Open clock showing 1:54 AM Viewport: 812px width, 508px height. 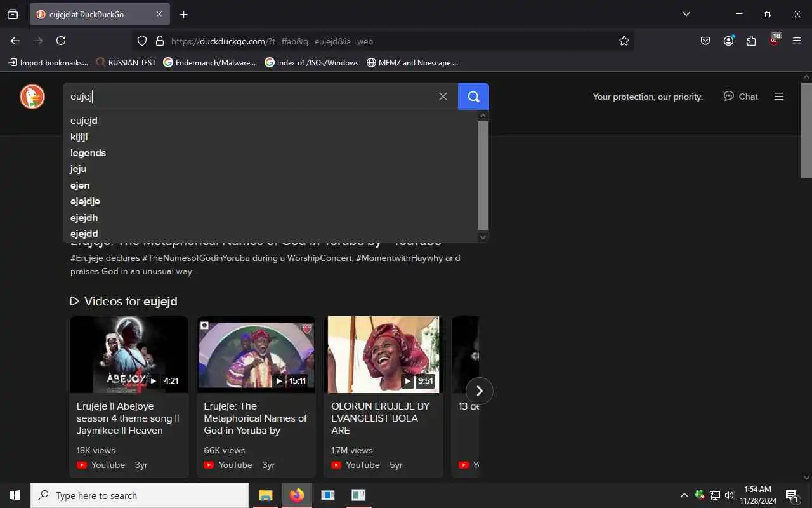[x=757, y=495]
